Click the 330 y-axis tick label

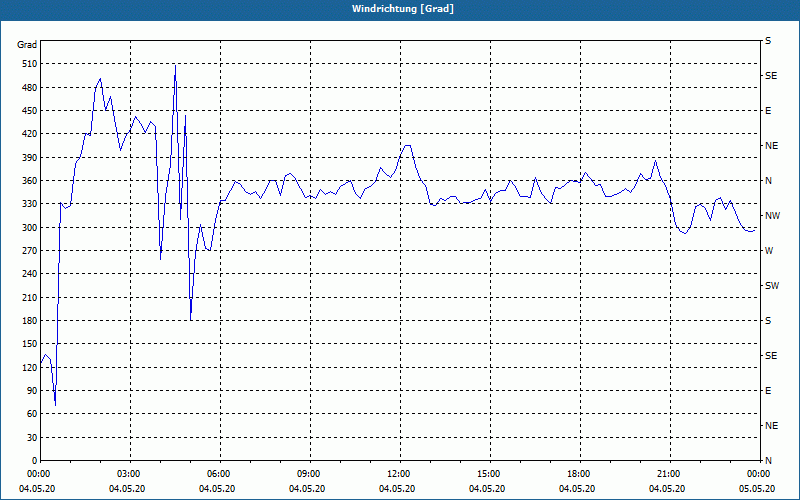pos(29,204)
